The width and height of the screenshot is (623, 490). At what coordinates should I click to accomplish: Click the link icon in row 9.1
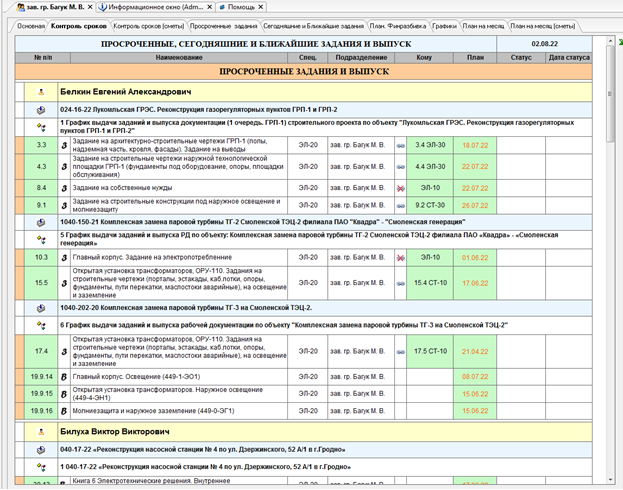[x=400, y=206]
